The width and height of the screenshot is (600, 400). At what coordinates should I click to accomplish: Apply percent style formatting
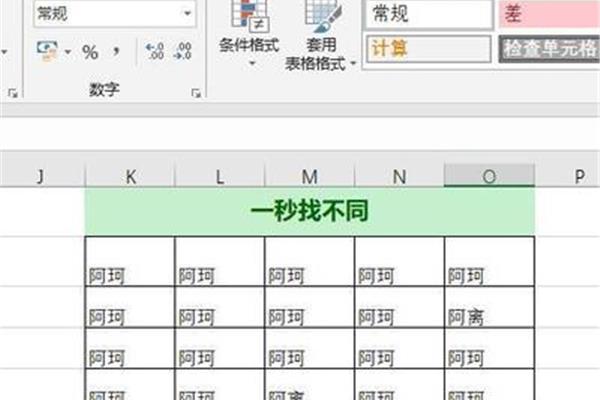click(90, 52)
